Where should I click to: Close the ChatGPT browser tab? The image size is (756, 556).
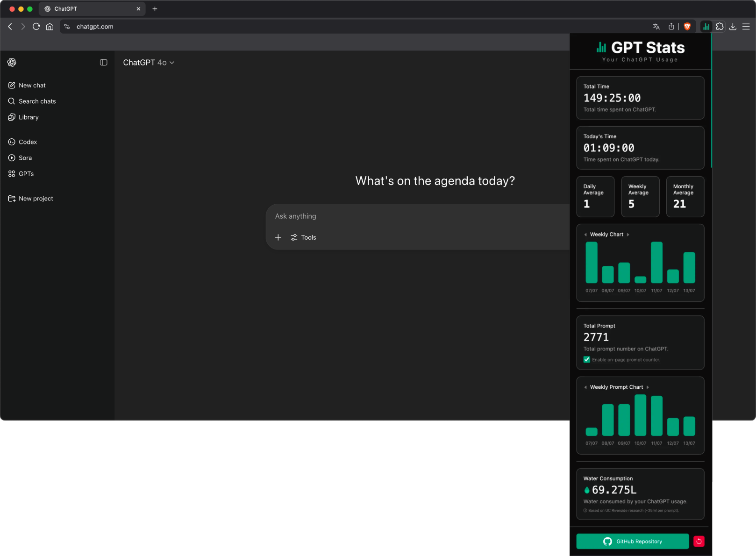[x=138, y=9]
